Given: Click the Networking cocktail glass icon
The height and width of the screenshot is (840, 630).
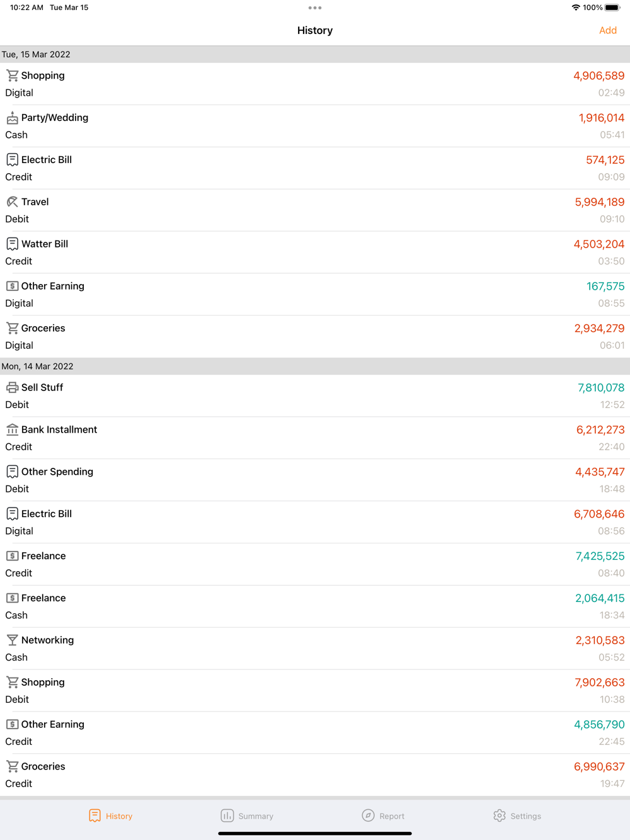Looking at the screenshot, I should pos(12,640).
